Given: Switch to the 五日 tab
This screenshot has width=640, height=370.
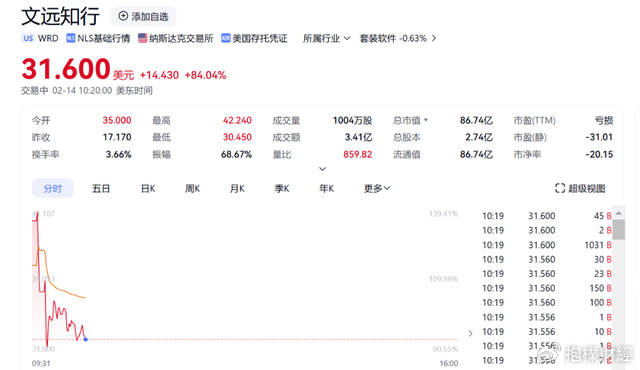Looking at the screenshot, I should 101,188.
